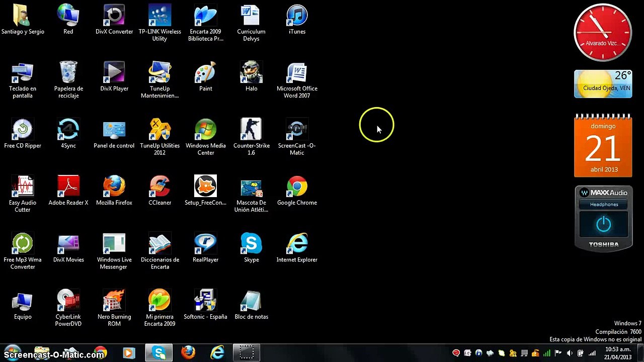
Task: Click the Show desktop button
Action: (x=640, y=353)
